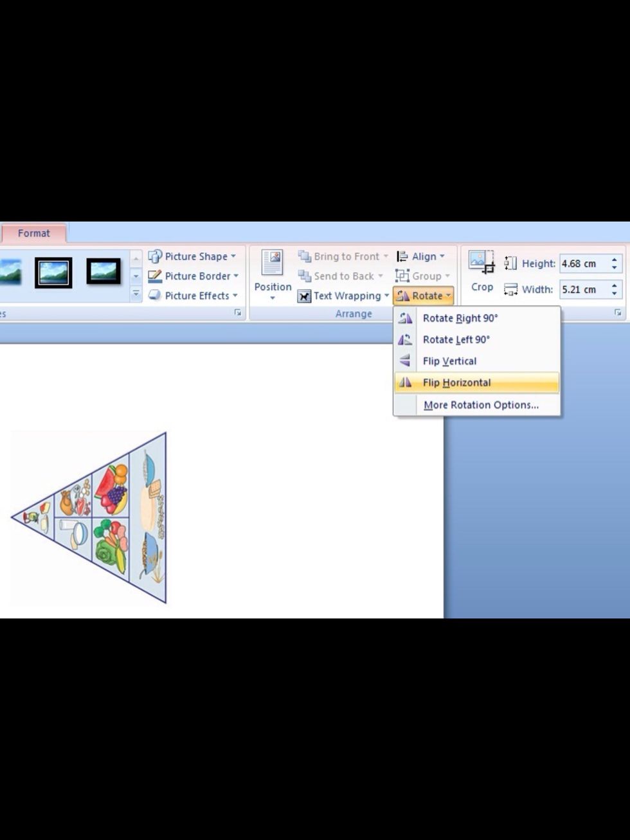The image size is (630, 840).
Task: Open the Picture Styles dialog launcher
Action: tap(238, 313)
